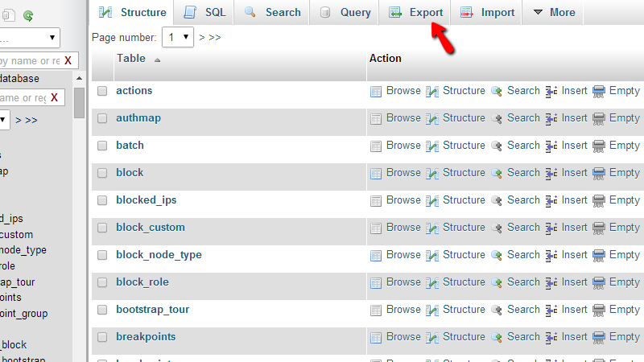The image size is (644, 362).
Task: Click Empty icon in bootstrap_tour row
Action: [x=599, y=311]
